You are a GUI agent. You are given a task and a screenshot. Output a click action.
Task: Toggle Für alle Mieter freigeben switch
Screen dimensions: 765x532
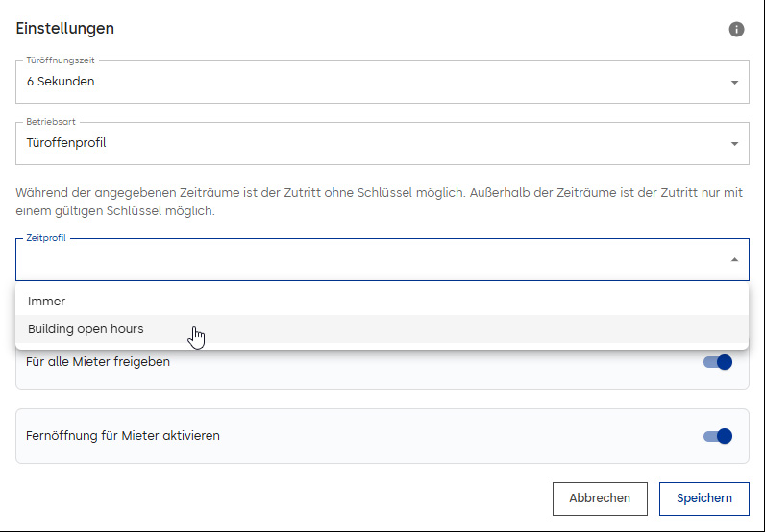tap(718, 362)
